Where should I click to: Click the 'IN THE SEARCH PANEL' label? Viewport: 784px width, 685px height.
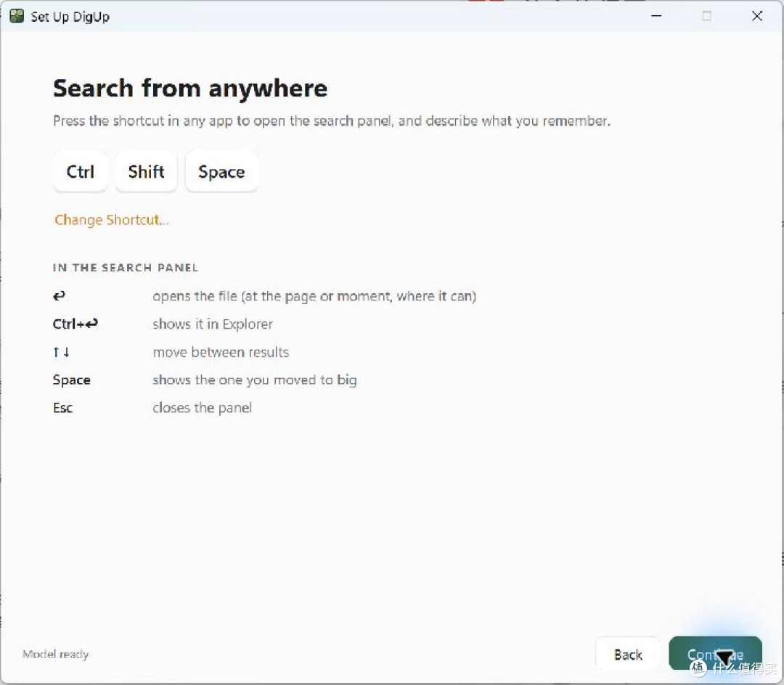pos(125,267)
